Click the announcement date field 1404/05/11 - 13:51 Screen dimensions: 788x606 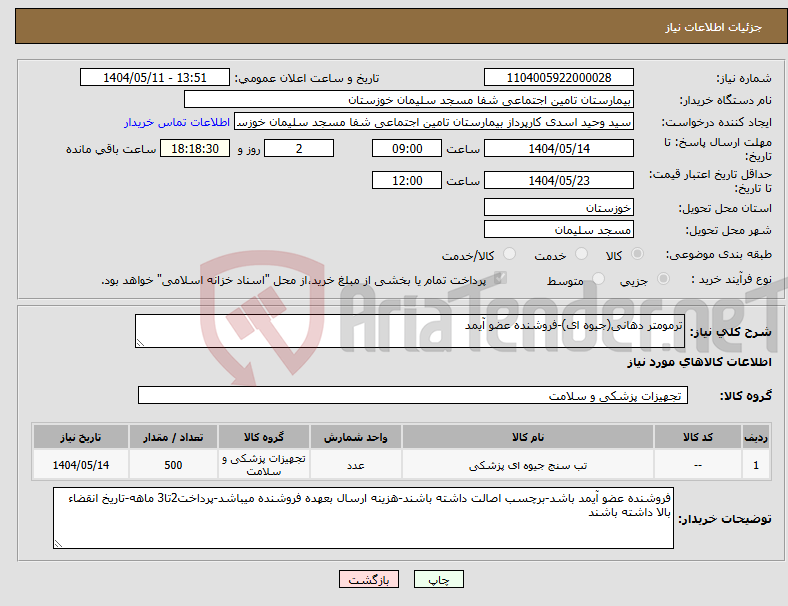point(155,77)
